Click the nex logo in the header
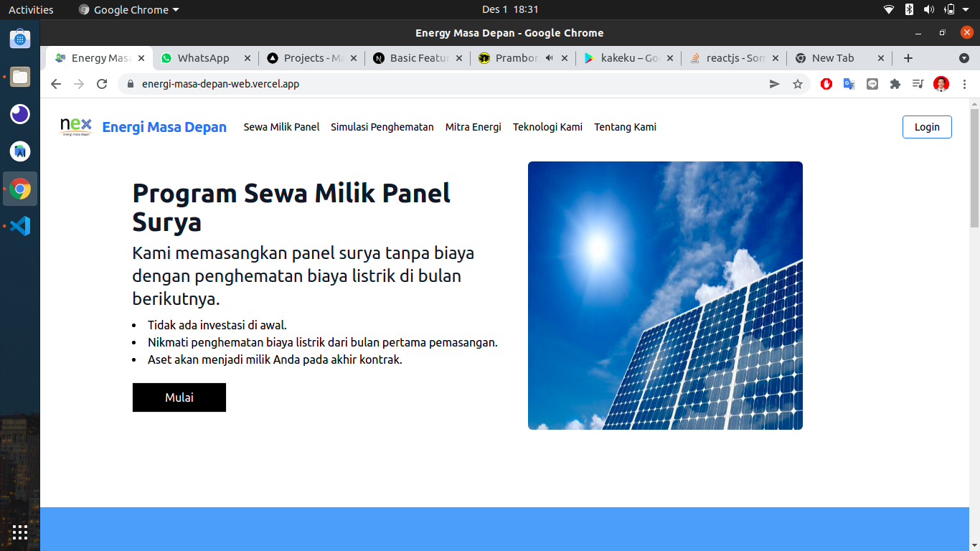This screenshot has height=551, width=980. (76, 127)
